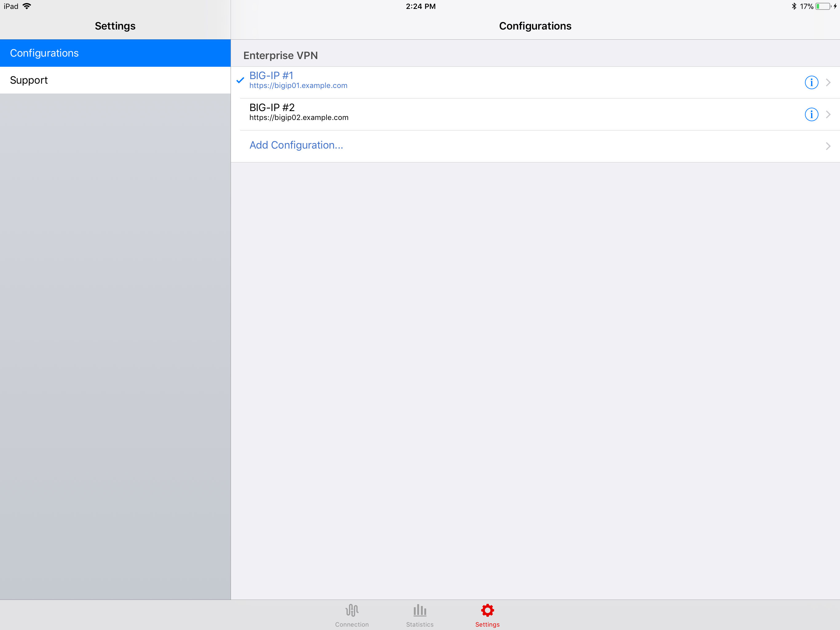This screenshot has width=840, height=630.
Task: Tap the Connection waveform icon
Action: pyautogui.click(x=352, y=610)
